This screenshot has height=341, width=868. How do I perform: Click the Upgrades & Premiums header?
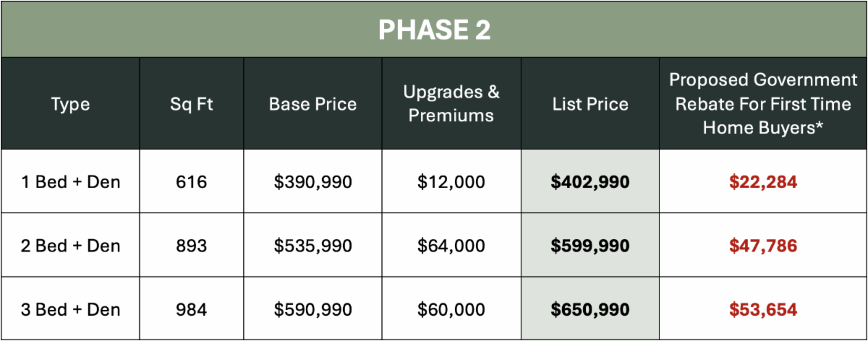click(451, 104)
